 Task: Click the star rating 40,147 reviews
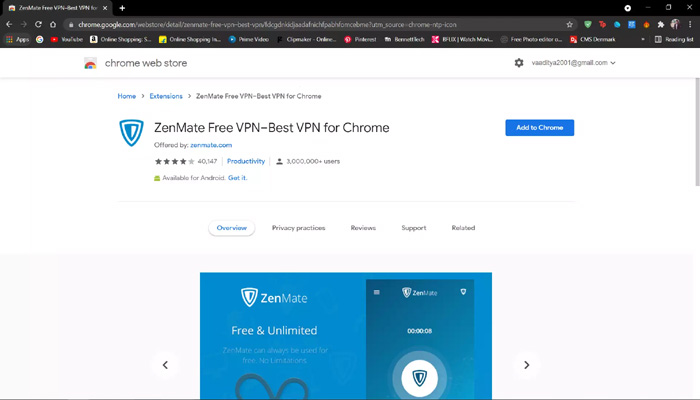(186, 161)
